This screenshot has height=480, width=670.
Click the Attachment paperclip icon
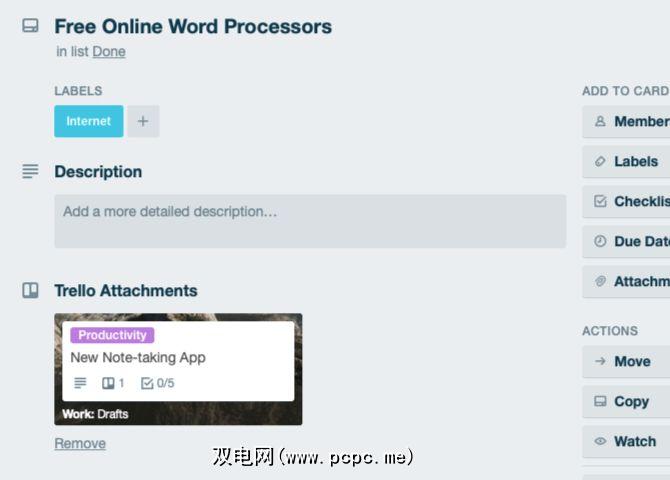click(600, 281)
